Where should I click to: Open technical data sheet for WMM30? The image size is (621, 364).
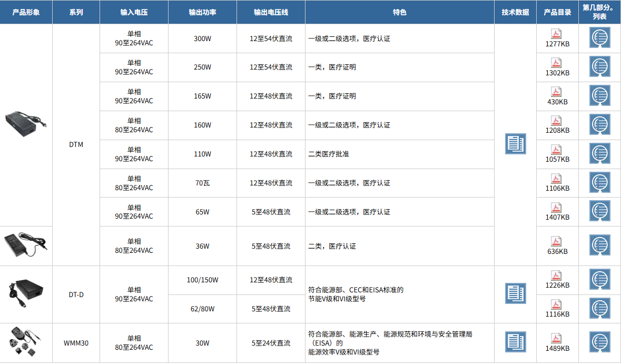click(x=515, y=342)
